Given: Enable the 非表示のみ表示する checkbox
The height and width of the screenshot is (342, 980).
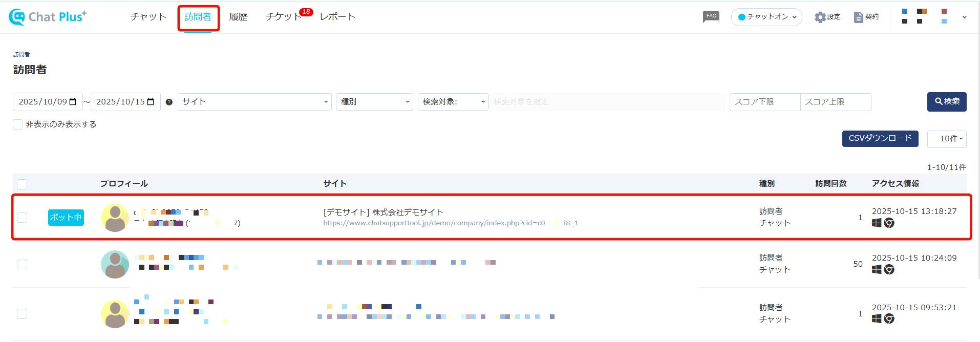Looking at the screenshot, I should (x=18, y=124).
